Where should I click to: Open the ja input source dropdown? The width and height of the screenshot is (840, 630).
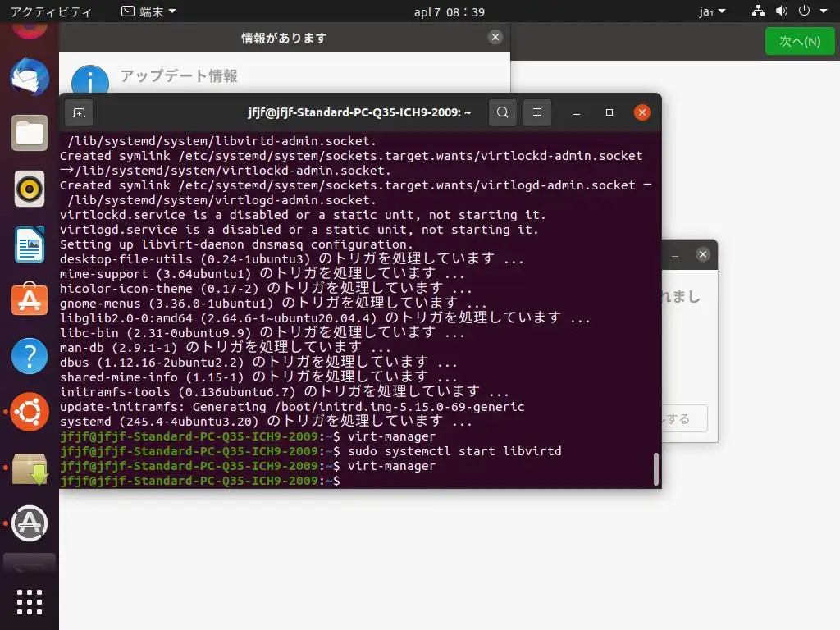(x=712, y=11)
